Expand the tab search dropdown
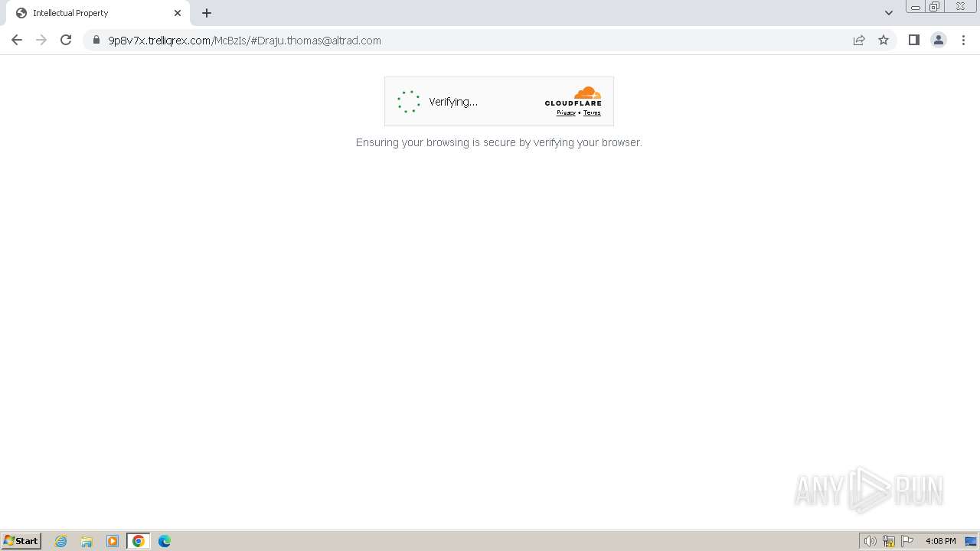The image size is (980, 551). click(889, 13)
